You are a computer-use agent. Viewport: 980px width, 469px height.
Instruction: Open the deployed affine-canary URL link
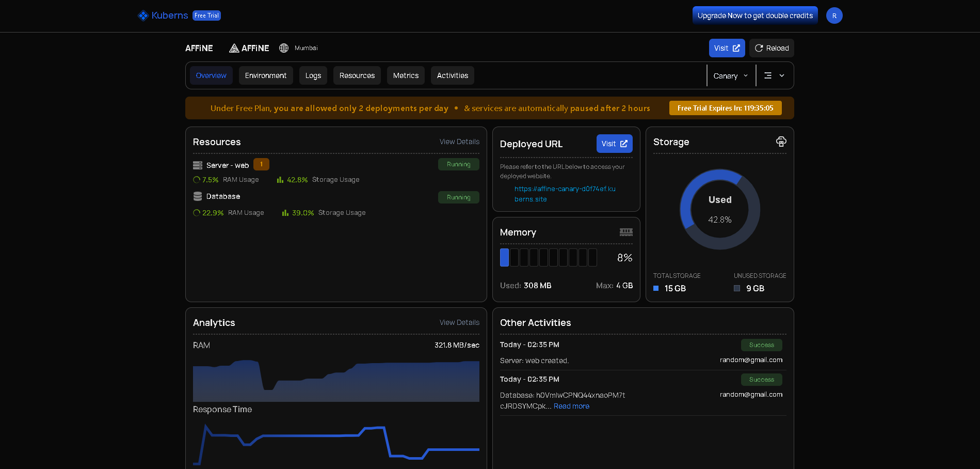coord(564,189)
